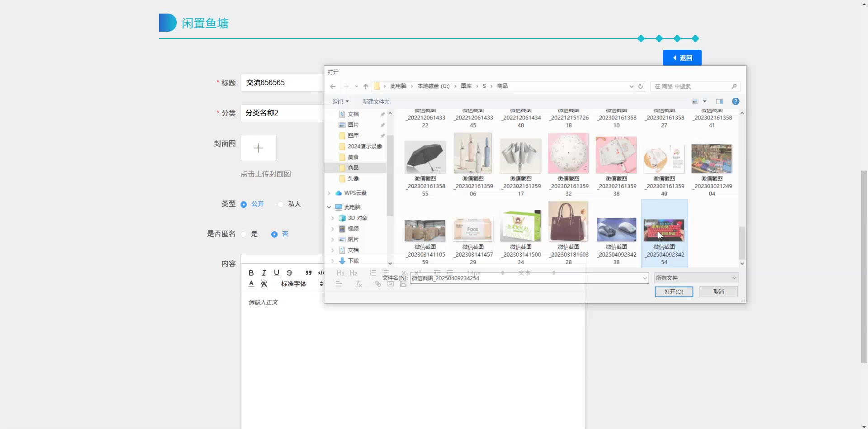Screen dimensions: 868x429
Task: Insert a blockquote
Action: point(308,273)
